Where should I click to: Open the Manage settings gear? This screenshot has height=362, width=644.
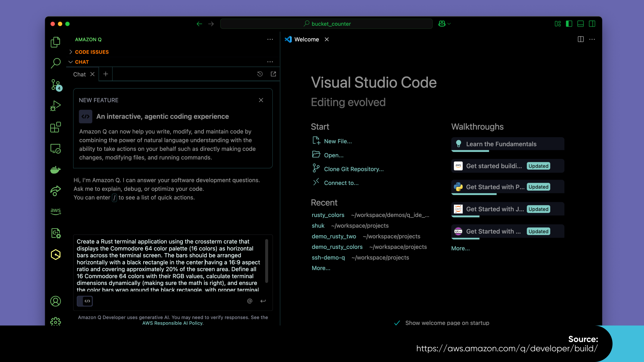[56, 321]
